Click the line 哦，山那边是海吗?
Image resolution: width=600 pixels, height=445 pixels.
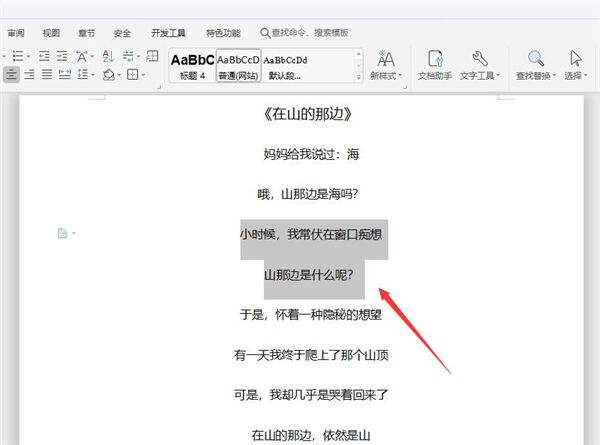[x=308, y=194]
